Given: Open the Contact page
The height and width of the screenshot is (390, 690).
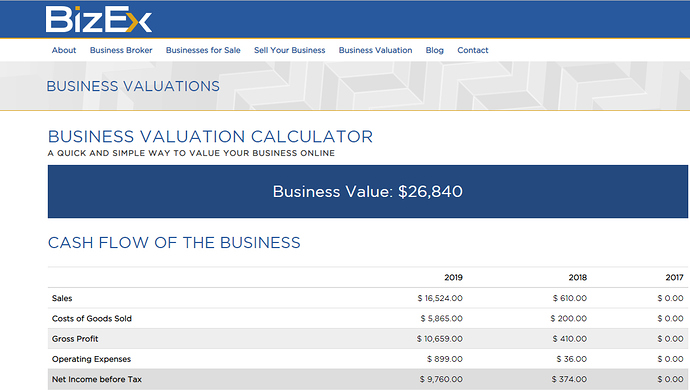Looking at the screenshot, I should pyautogui.click(x=473, y=50).
